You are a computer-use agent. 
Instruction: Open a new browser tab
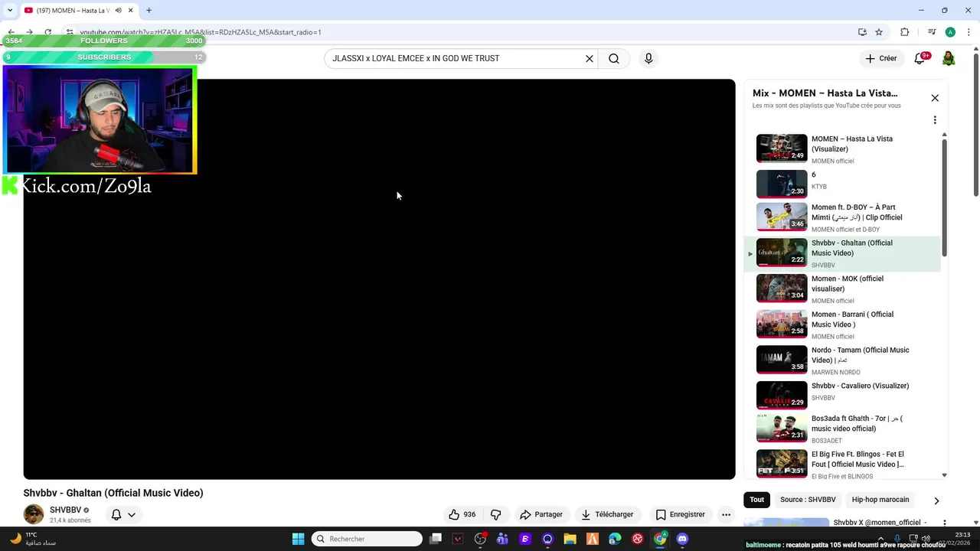click(149, 11)
